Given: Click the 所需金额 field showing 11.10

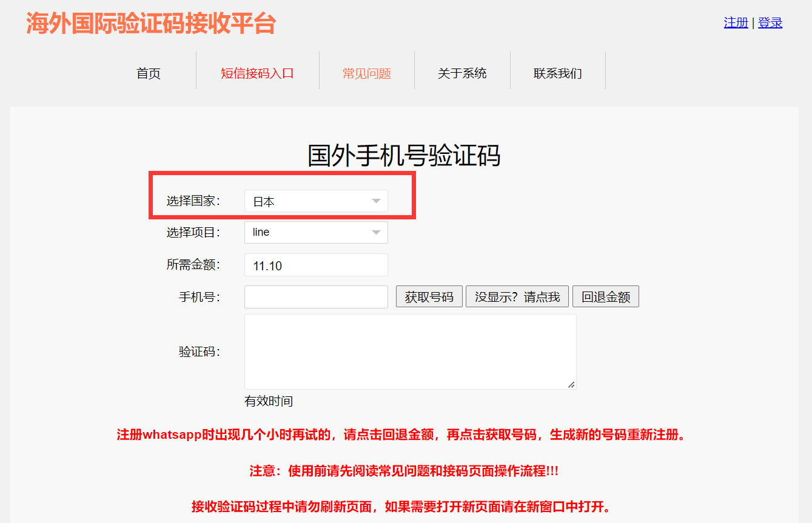Looking at the screenshot, I should tap(315, 265).
